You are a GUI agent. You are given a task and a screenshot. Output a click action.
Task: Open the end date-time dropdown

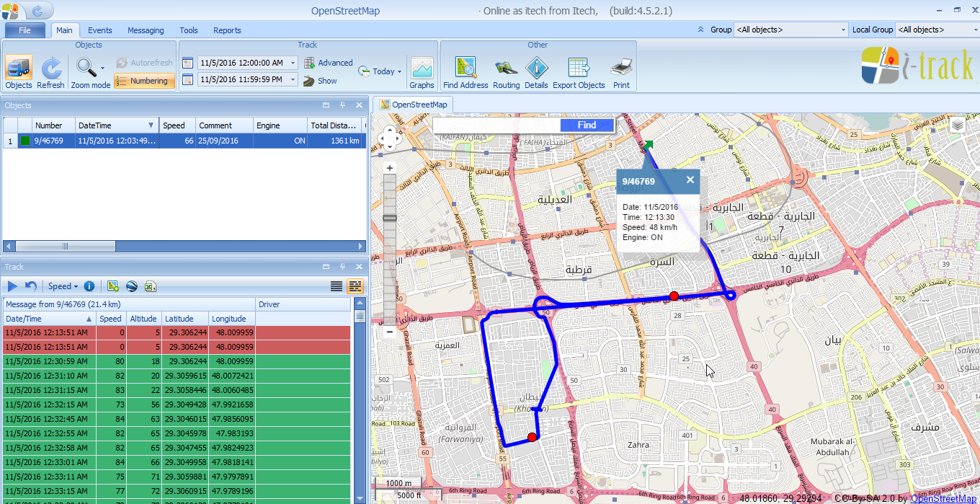coord(293,80)
